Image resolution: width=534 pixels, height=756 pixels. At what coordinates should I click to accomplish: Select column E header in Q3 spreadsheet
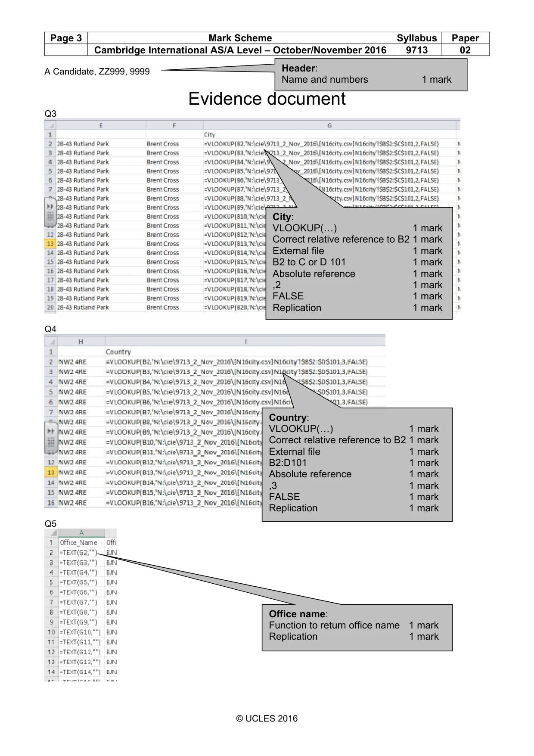[101, 125]
